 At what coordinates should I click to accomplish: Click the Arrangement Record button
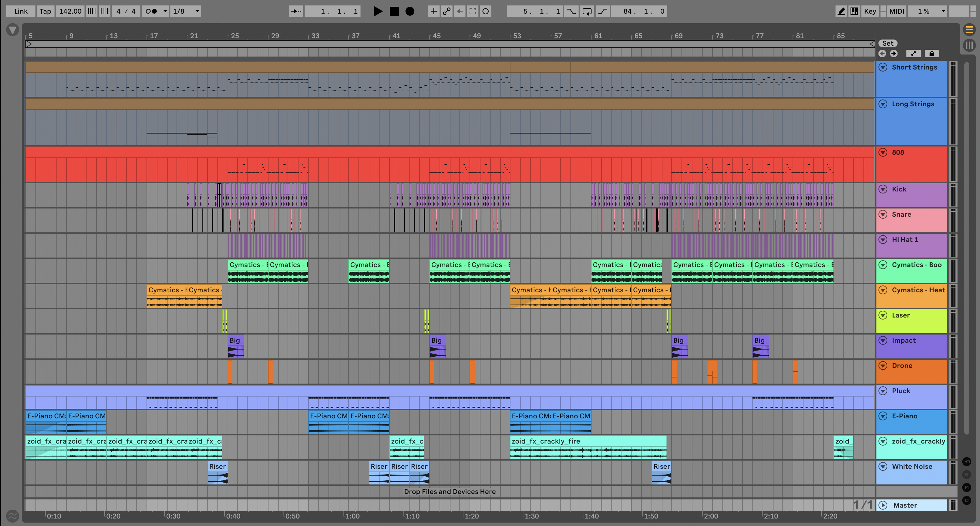click(410, 11)
